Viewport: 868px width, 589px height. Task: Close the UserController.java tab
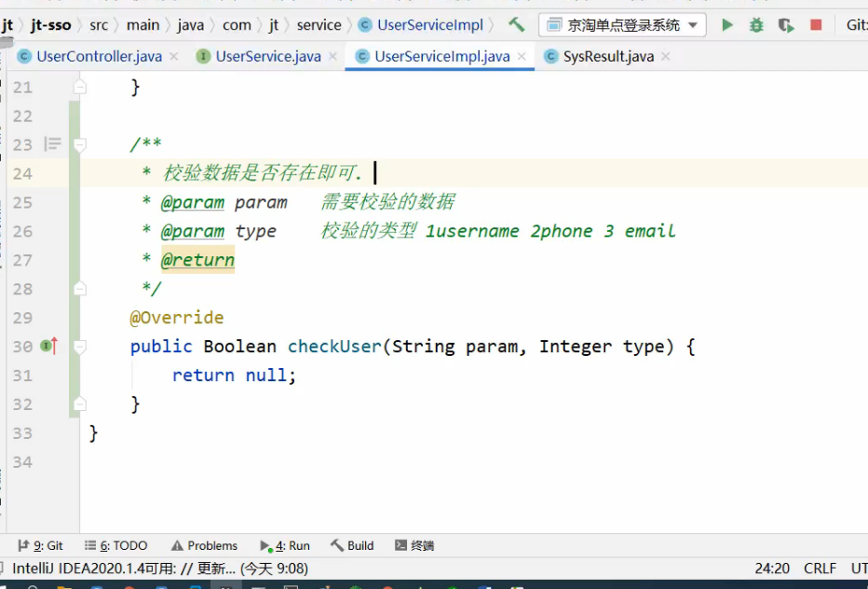174,57
